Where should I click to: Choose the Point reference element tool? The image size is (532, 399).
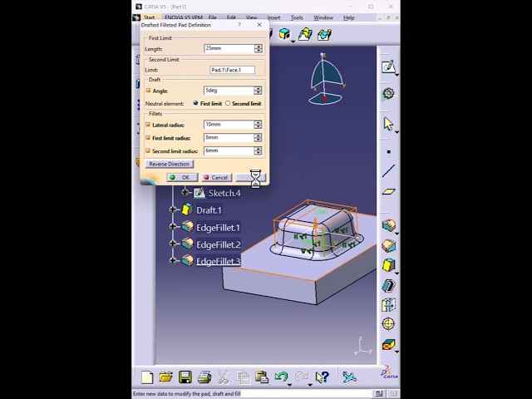click(x=389, y=151)
